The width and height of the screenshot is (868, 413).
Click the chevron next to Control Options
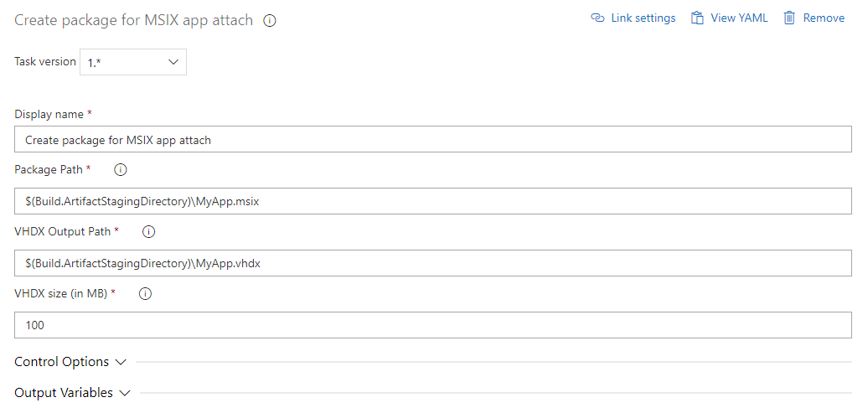point(121,362)
